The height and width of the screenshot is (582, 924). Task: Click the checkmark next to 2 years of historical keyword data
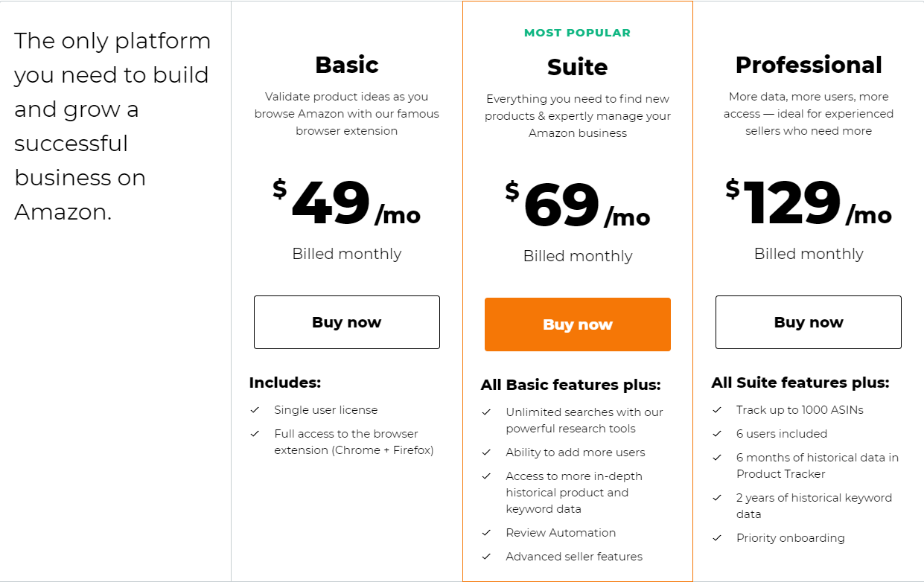pyautogui.click(x=717, y=498)
